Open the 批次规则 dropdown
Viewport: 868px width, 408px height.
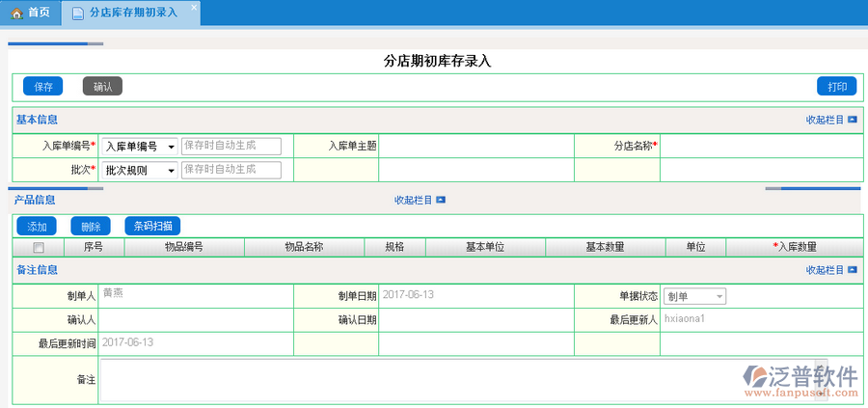tap(139, 170)
